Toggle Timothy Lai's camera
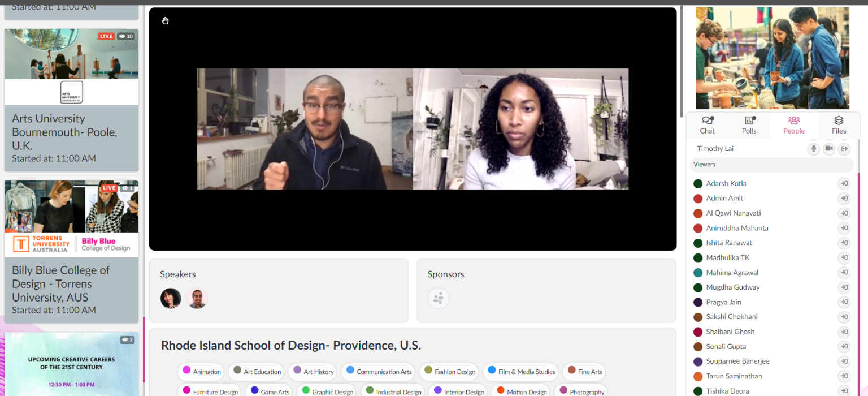 (829, 149)
